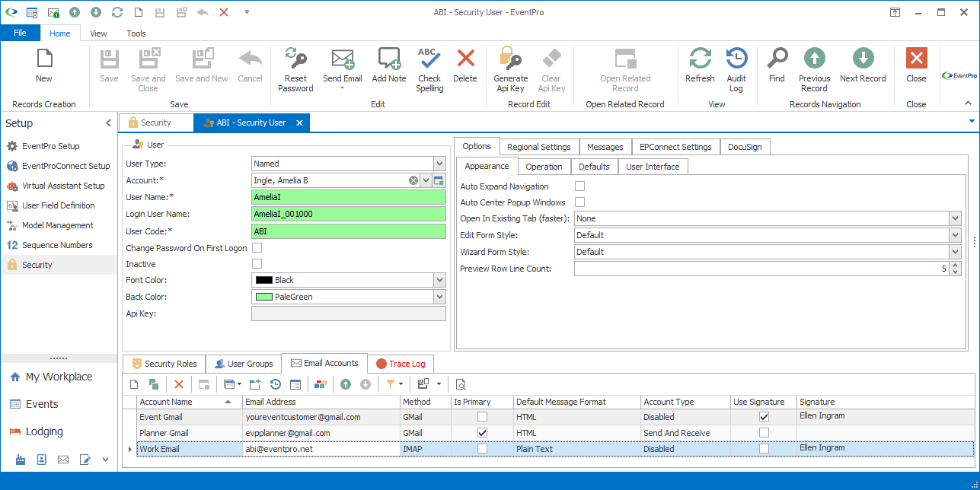The width and height of the screenshot is (980, 490).
Task: Open the Back Color dropdown
Action: click(x=439, y=297)
